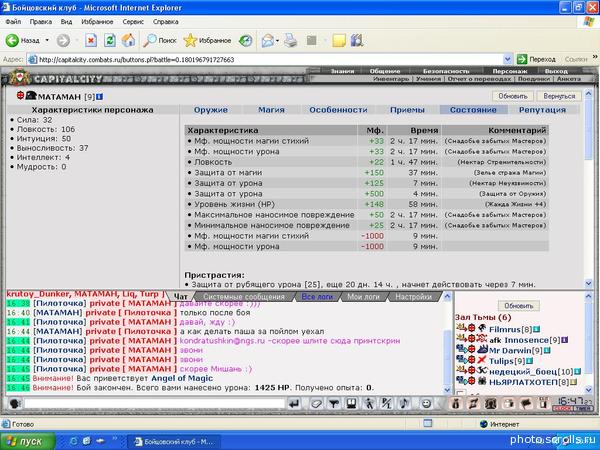Select the Системные сообщения chat tab
This screenshot has height=450, width=600.
click(244, 297)
